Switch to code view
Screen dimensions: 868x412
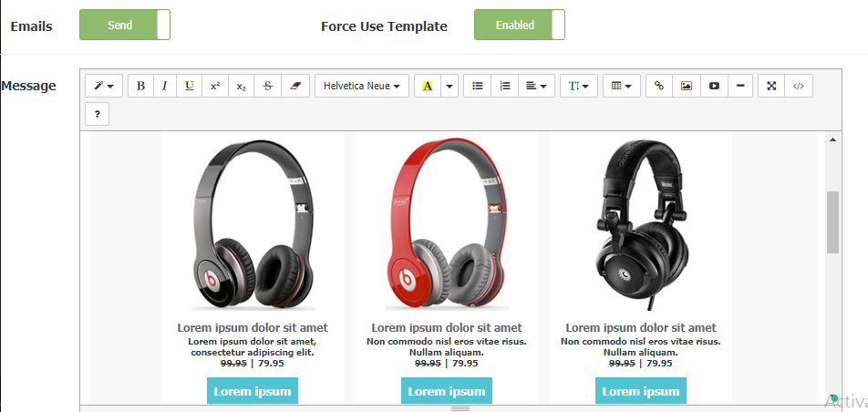pos(799,86)
